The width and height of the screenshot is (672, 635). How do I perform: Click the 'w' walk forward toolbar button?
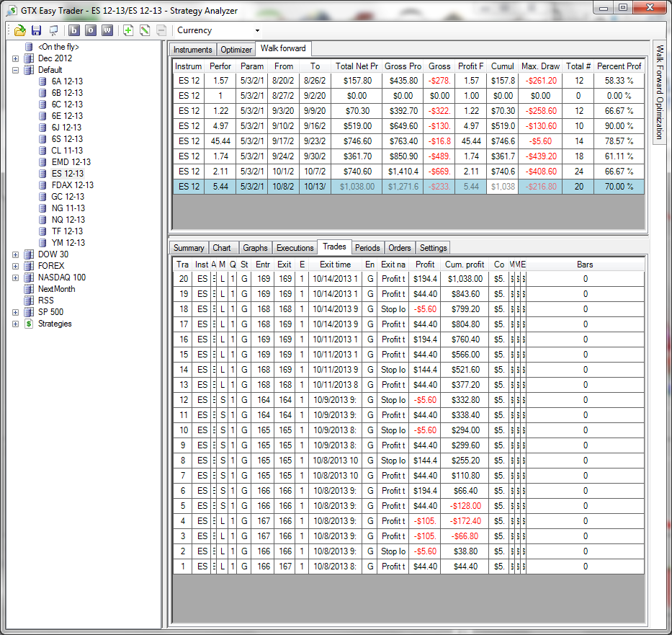pos(107,30)
